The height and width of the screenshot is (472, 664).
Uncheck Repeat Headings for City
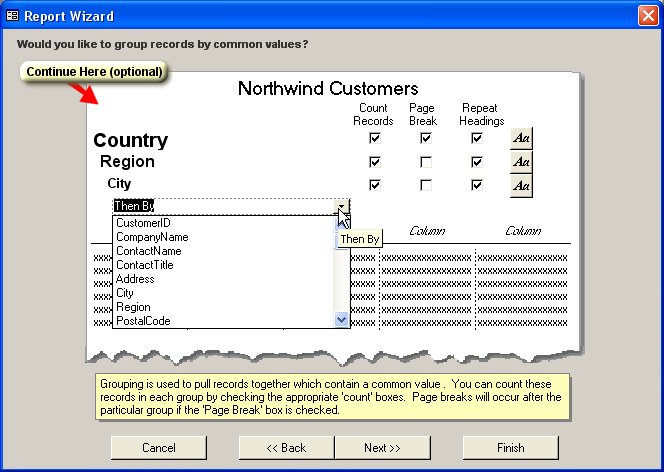point(476,185)
